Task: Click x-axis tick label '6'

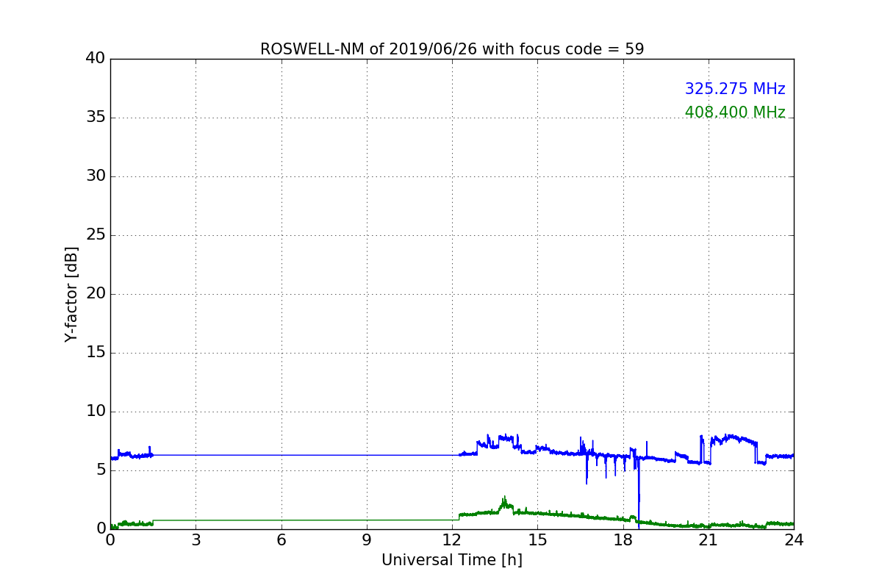Action: coord(281,539)
